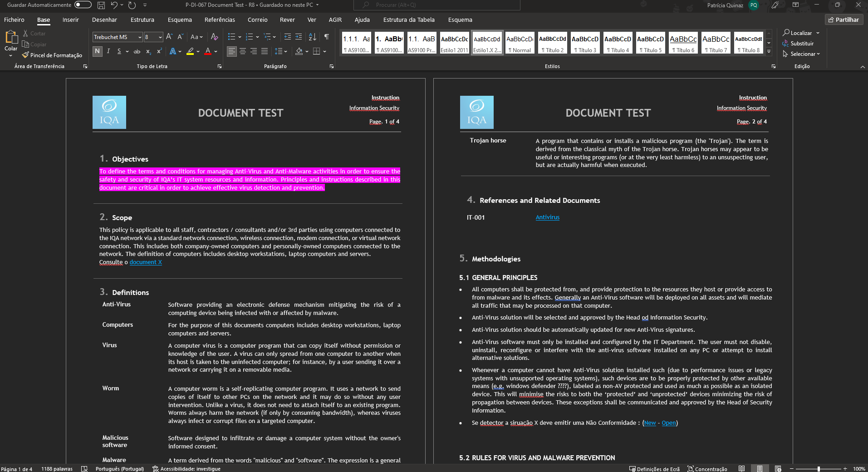
Task: Apply the Título 2 style thumbnail
Action: pos(553,43)
